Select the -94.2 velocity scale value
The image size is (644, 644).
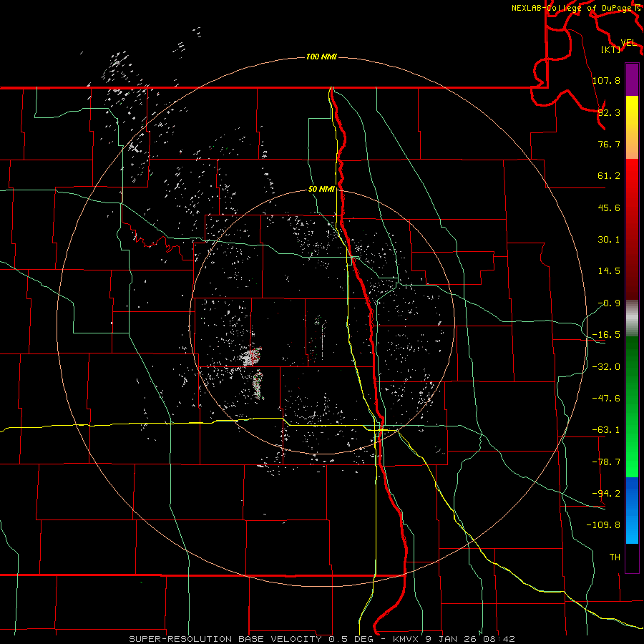point(606,494)
